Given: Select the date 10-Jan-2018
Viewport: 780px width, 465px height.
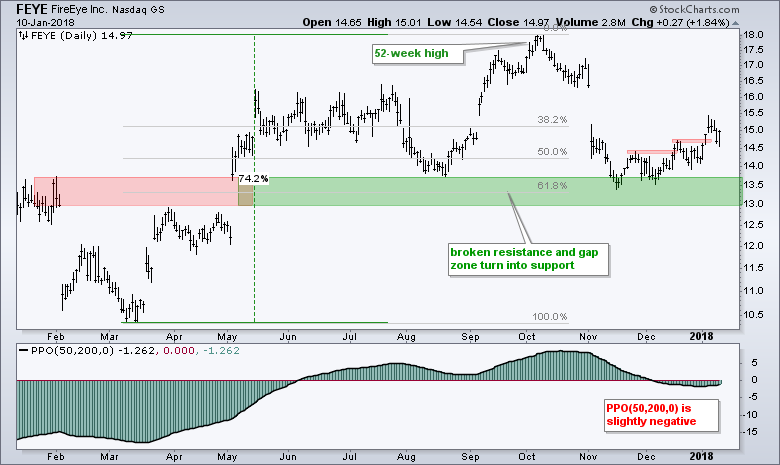Looking at the screenshot, I should pyautogui.click(x=45, y=22).
